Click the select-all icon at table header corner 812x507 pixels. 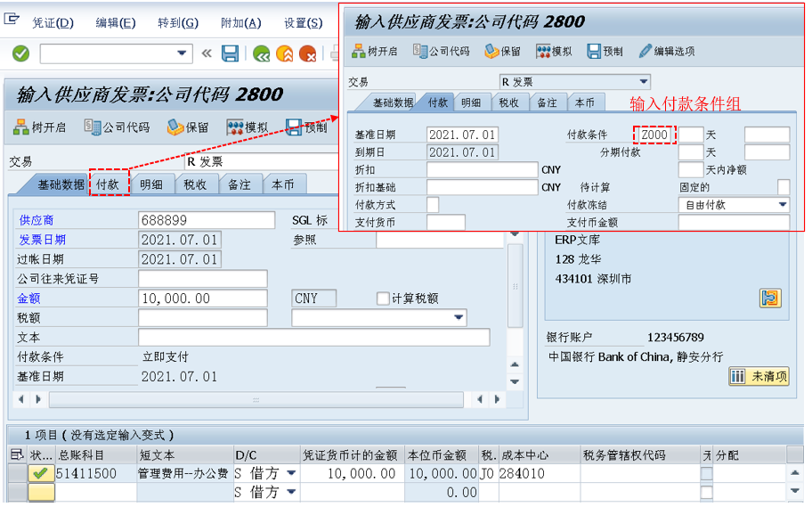tap(17, 454)
